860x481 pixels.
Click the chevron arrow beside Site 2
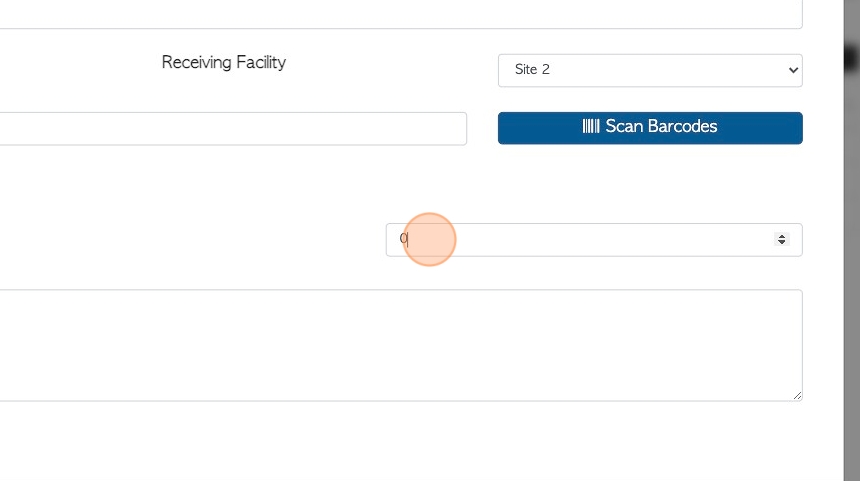(792, 70)
